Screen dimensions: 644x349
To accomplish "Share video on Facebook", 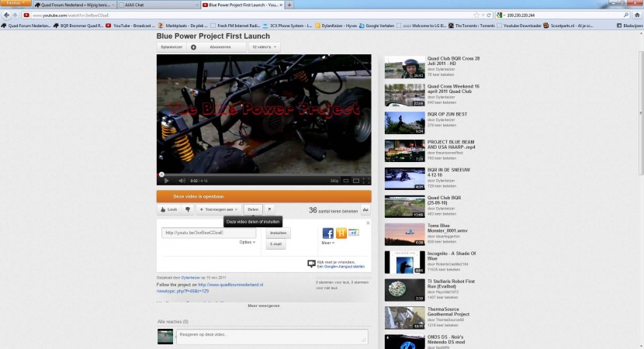I will [x=328, y=233].
